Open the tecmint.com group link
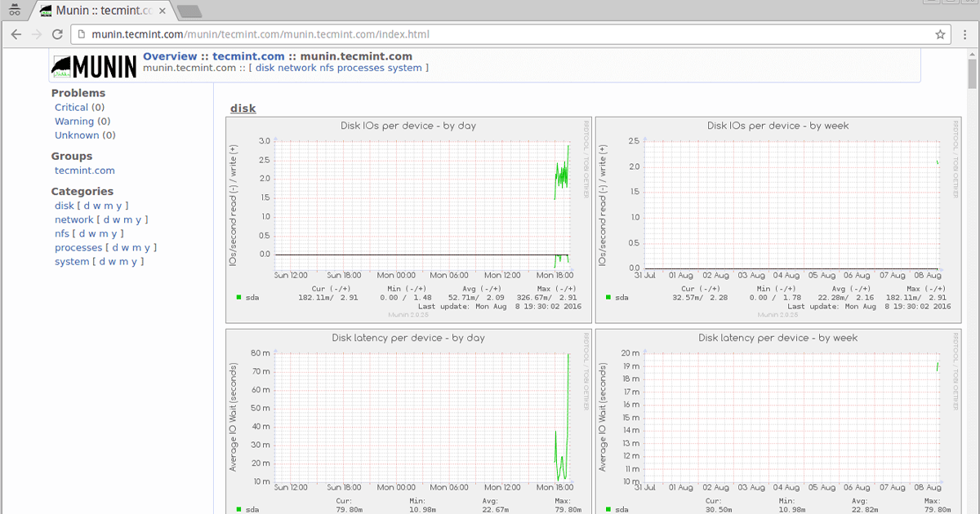The image size is (980, 514). tap(84, 170)
